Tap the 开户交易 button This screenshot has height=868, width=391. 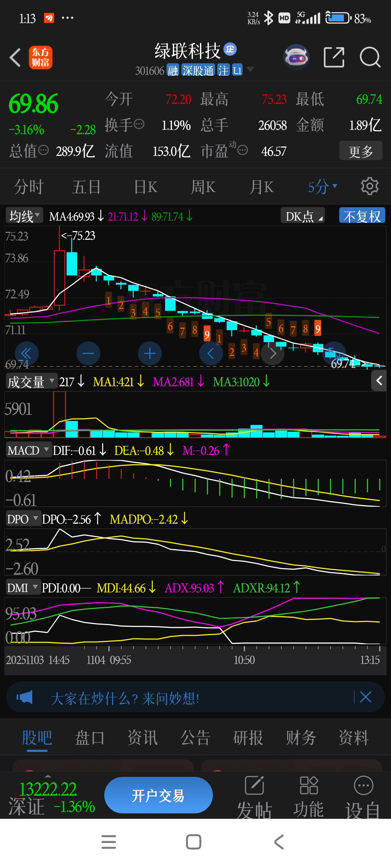pos(159,795)
